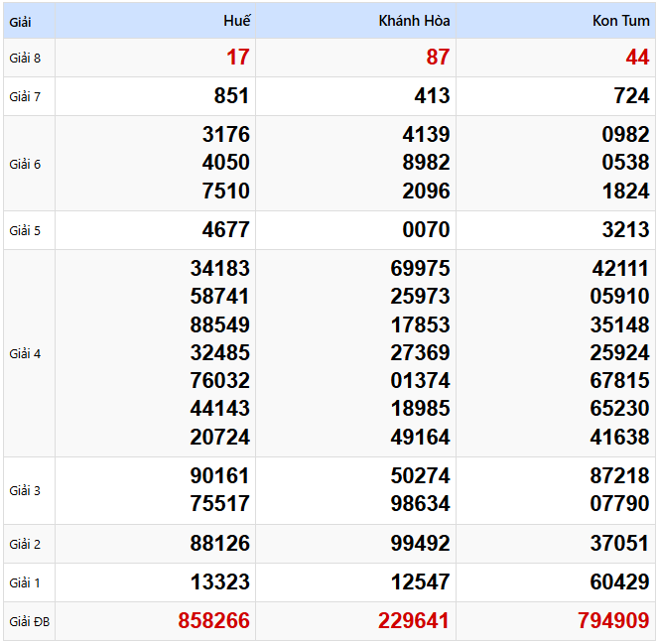Click the Giải 5 number 3213
The width and height of the screenshot is (659, 644).
[x=624, y=230]
